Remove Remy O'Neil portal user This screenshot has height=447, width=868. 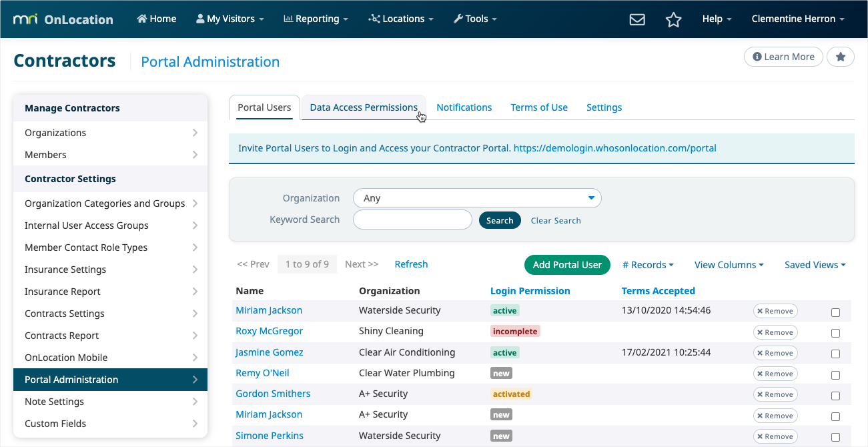[x=775, y=374]
